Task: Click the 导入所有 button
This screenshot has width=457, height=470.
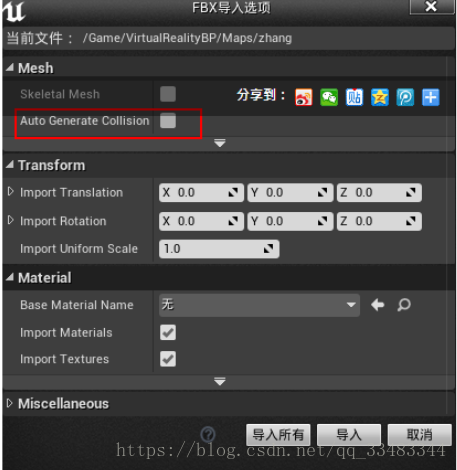Action: (278, 435)
